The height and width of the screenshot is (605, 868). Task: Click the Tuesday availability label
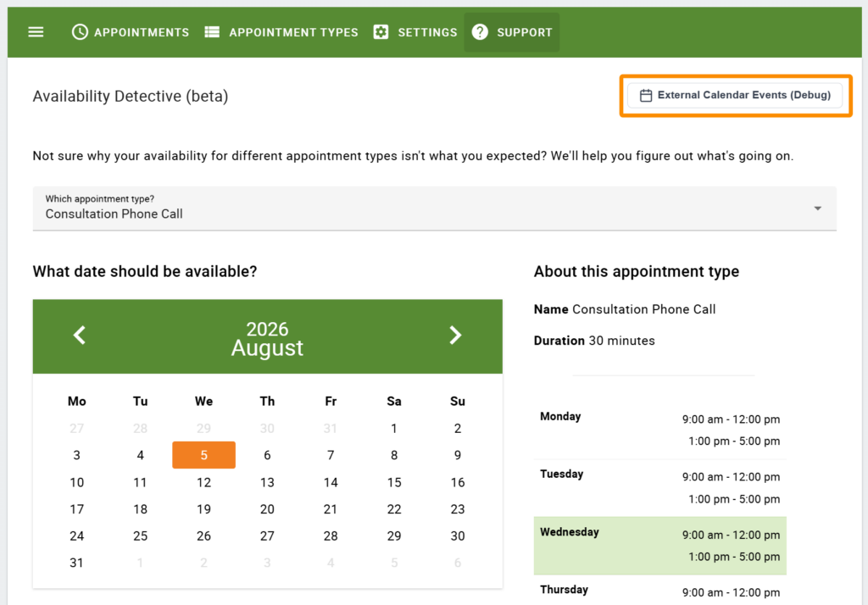point(561,475)
